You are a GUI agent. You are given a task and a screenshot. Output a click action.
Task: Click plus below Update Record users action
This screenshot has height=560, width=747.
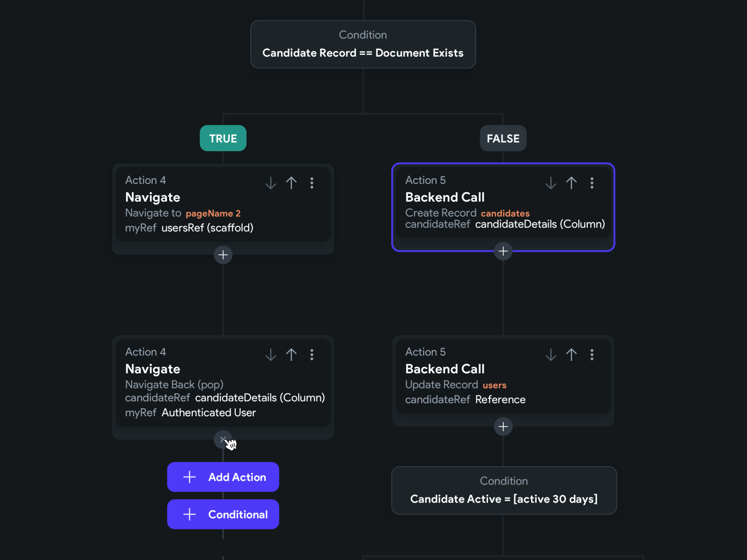coord(503,427)
